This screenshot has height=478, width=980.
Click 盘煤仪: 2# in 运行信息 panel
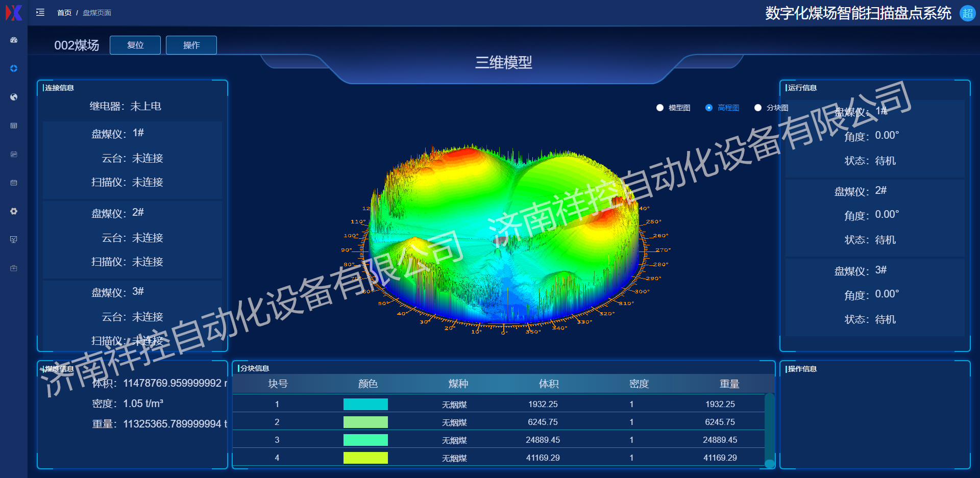(x=861, y=191)
